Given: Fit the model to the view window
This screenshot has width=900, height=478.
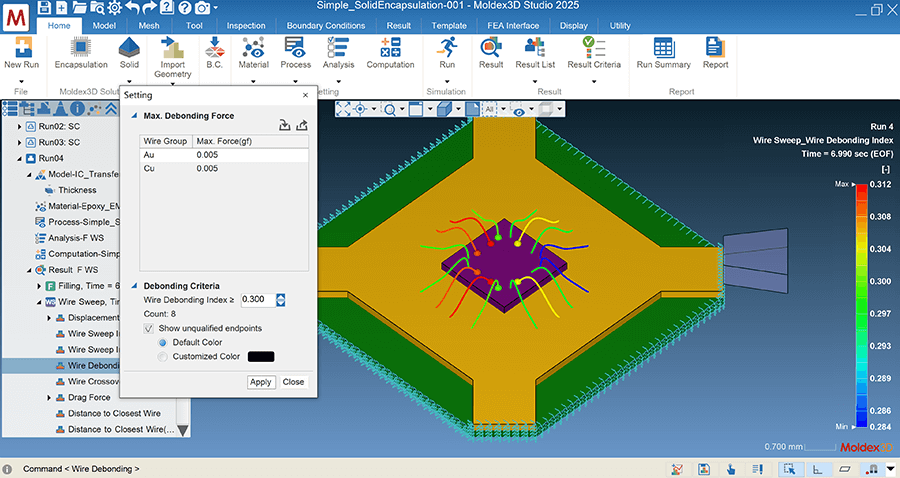Looking at the screenshot, I should click(343, 109).
